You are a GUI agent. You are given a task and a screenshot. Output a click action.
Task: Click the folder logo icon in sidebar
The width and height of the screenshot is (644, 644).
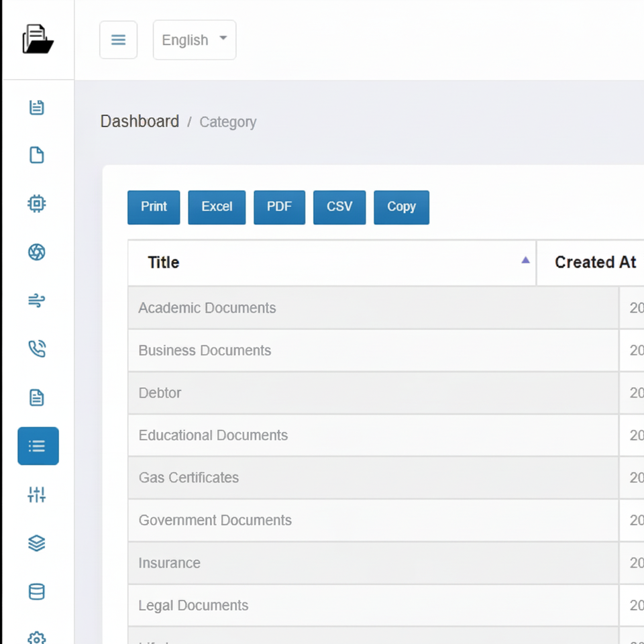click(x=38, y=39)
